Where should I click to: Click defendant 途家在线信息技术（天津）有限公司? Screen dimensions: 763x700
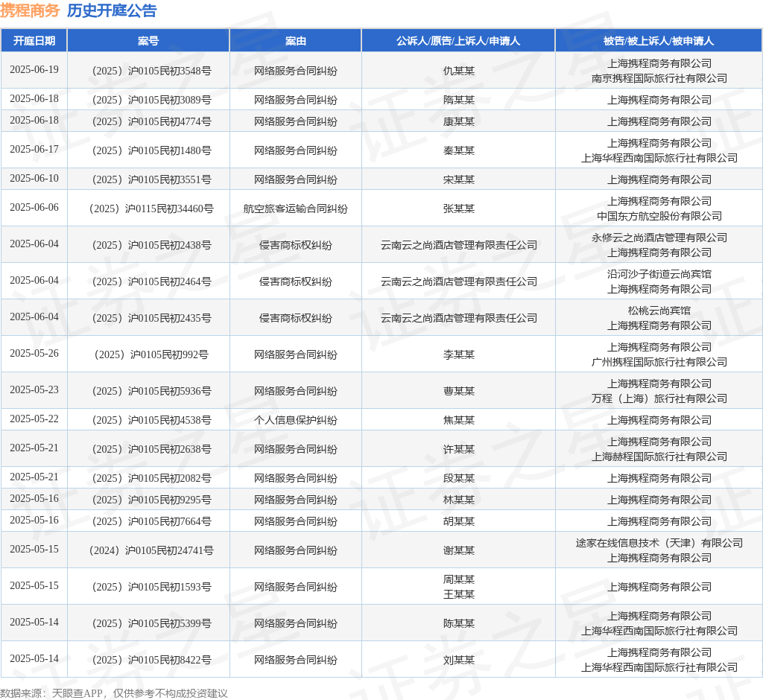pos(659,544)
